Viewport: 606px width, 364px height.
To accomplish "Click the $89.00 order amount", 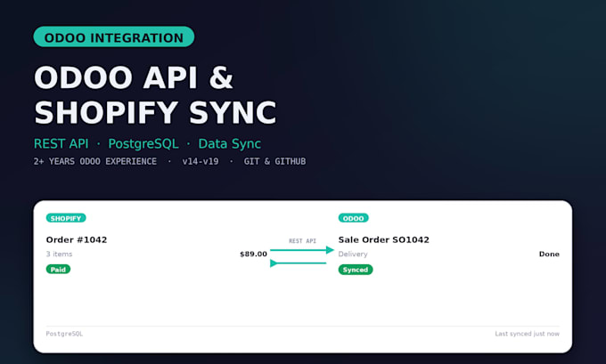I will [x=253, y=254].
